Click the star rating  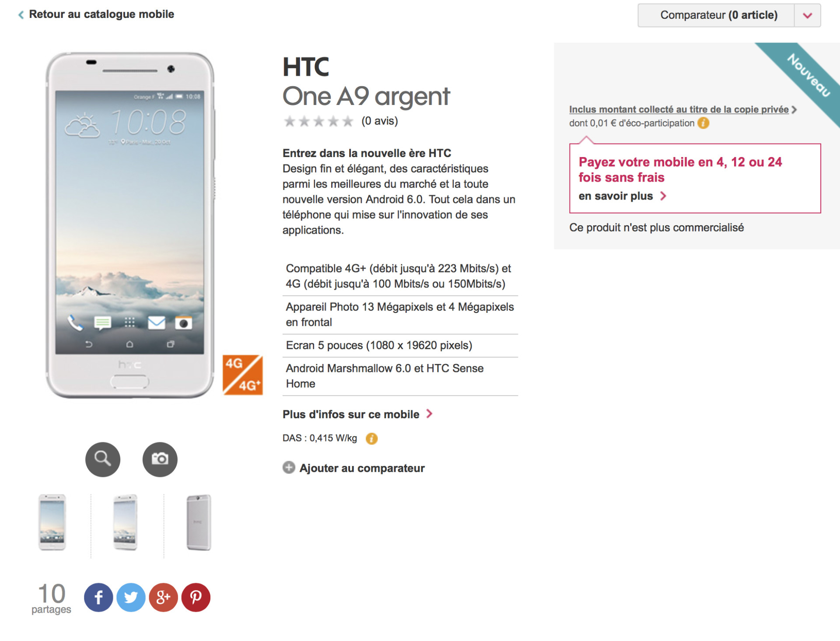point(318,121)
